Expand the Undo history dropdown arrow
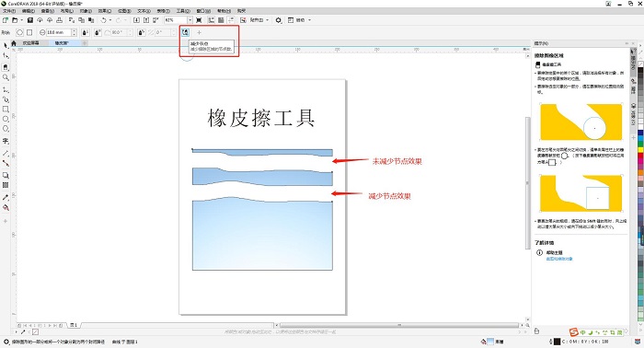The height and width of the screenshot is (348, 644). click(x=110, y=20)
